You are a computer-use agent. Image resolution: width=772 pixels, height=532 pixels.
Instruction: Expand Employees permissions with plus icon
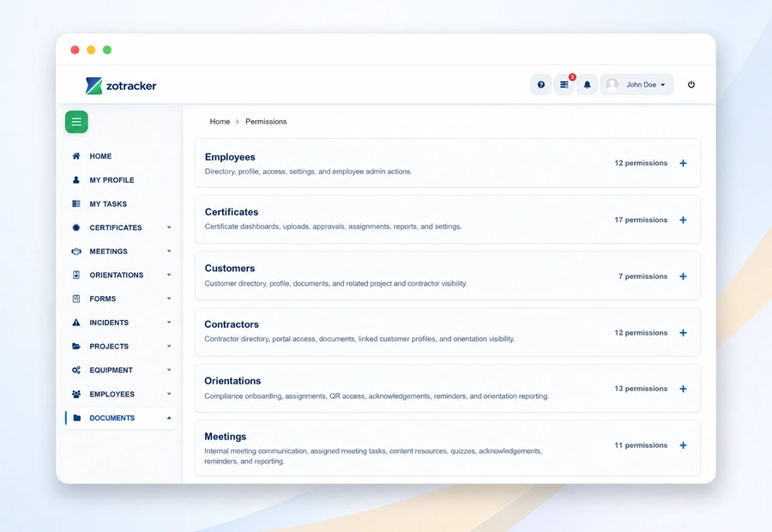[x=683, y=163]
